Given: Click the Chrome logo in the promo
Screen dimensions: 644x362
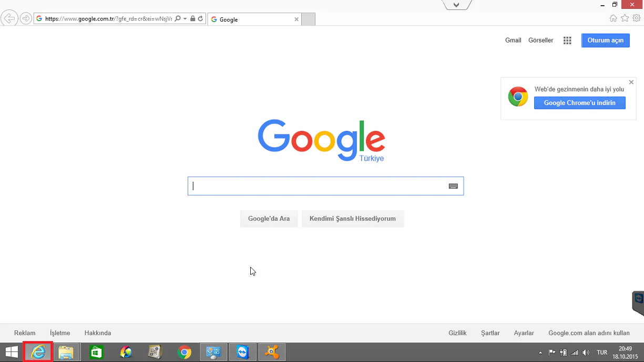Looking at the screenshot, I should (x=518, y=97).
